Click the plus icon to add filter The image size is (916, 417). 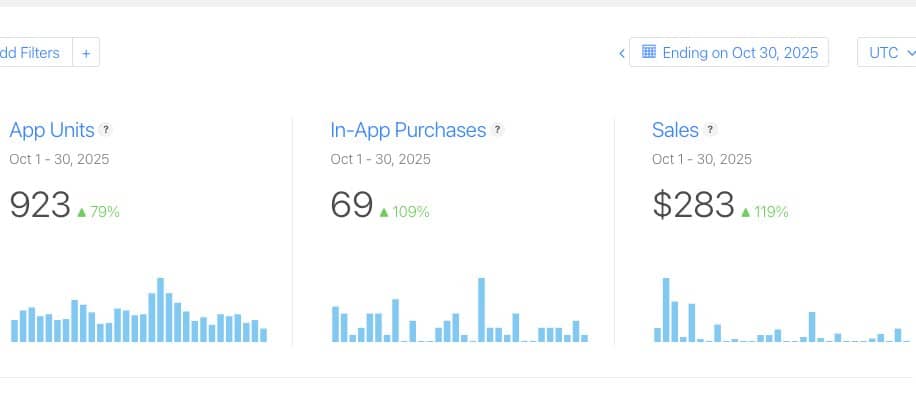(86, 53)
